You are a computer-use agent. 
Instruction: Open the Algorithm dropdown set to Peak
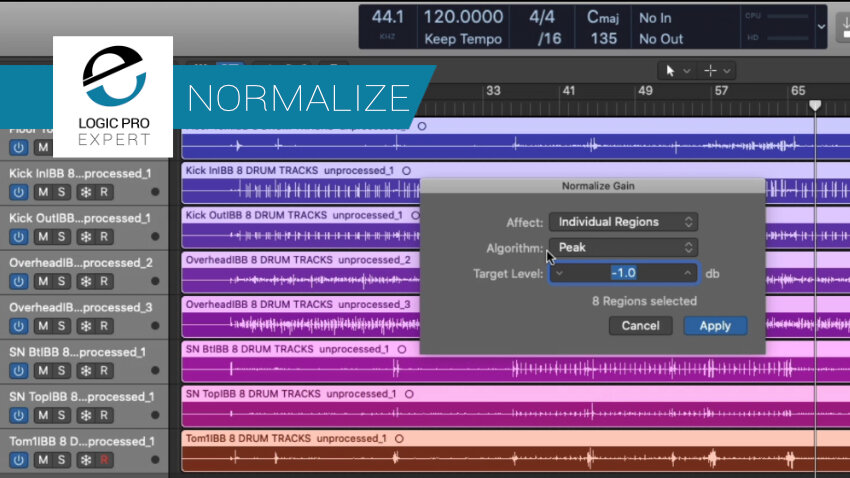pos(623,248)
